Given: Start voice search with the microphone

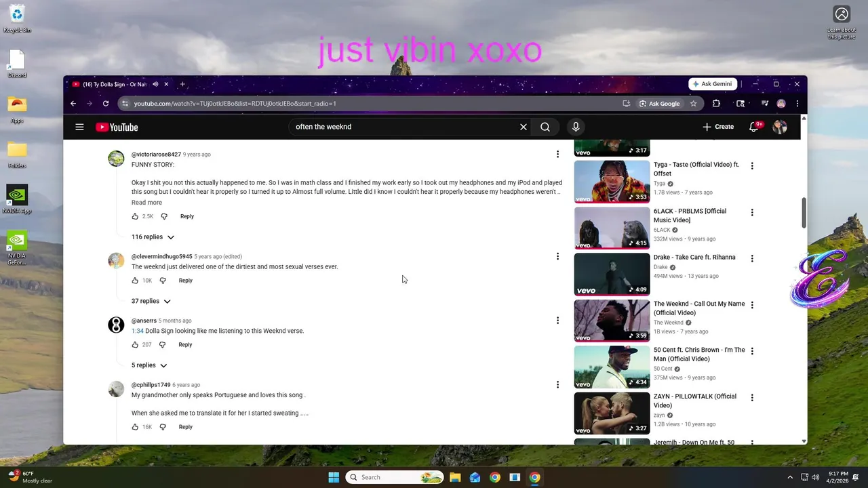Looking at the screenshot, I should 576,127.
